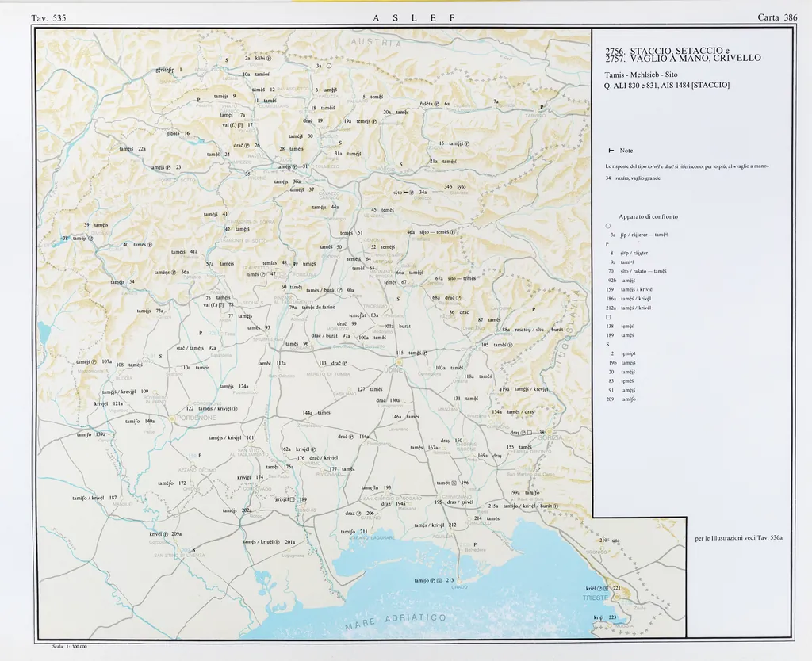Select the Pordenone city marker
The height and width of the screenshot is (661, 812).
171,418
